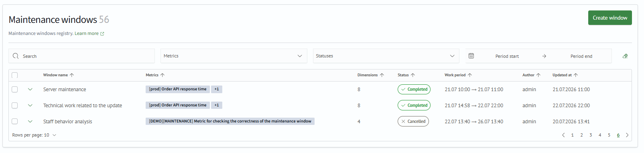
Task: Select the Technical work row checkbox
Action: click(15, 105)
